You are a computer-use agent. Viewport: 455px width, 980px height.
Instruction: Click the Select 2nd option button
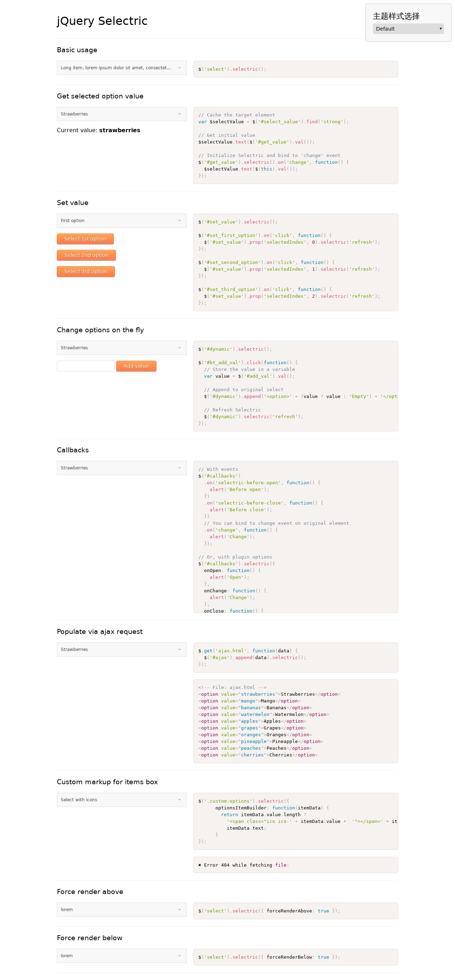click(86, 255)
